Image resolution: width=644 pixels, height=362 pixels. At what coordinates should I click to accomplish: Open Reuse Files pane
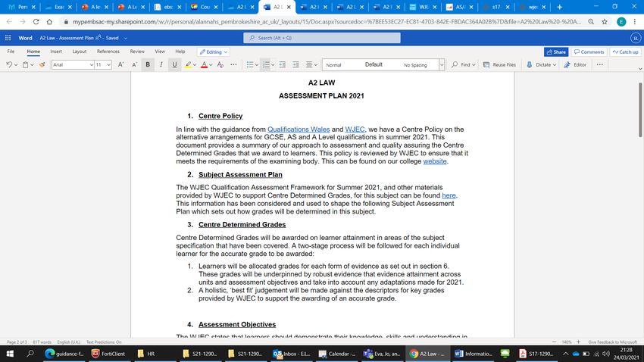[x=499, y=65]
